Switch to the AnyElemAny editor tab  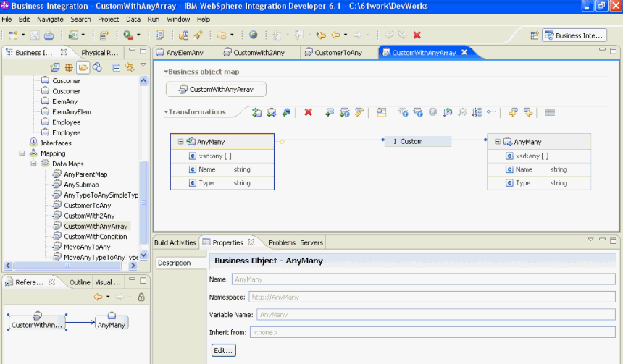185,52
